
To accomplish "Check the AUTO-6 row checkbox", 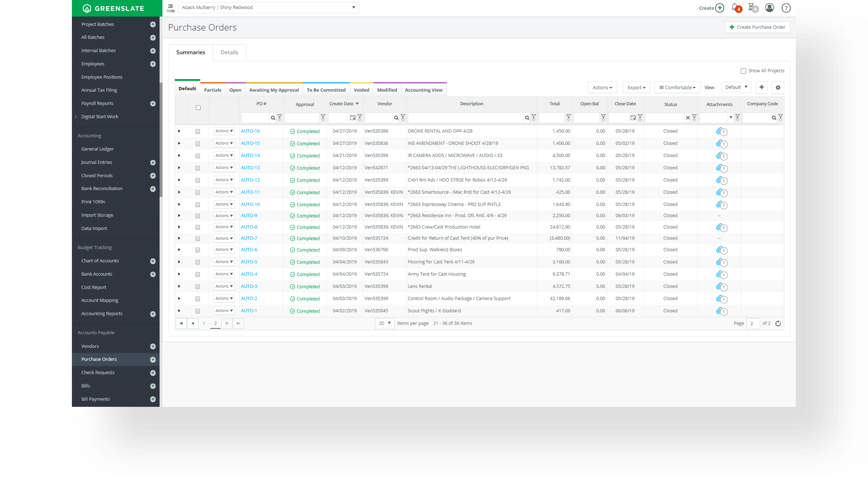I will coord(198,250).
